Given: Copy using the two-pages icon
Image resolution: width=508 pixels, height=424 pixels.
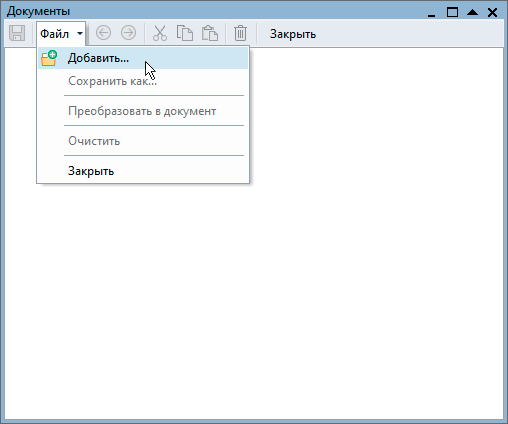Looking at the screenshot, I should 185,33.
